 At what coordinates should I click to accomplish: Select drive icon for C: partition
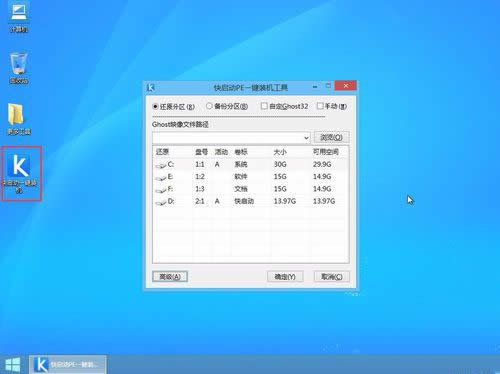[x=161, y=165]
